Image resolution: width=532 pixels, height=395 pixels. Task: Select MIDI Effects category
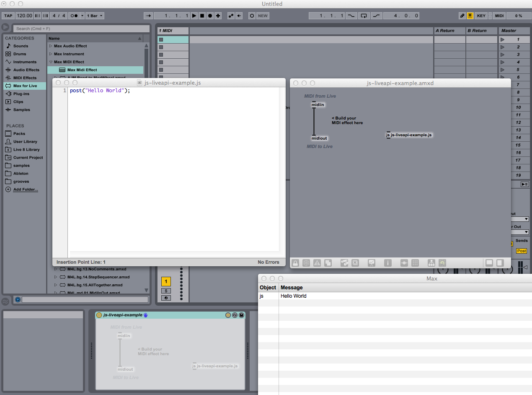[x=25, y=78]
